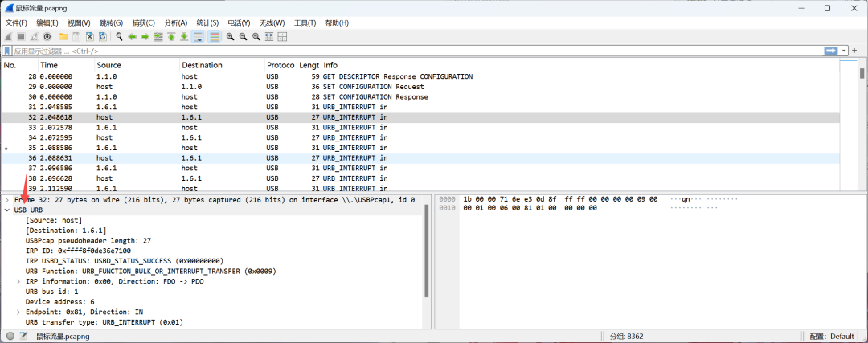Open the 分析(A) menu

pyautogui.click(x=175, y=22)
